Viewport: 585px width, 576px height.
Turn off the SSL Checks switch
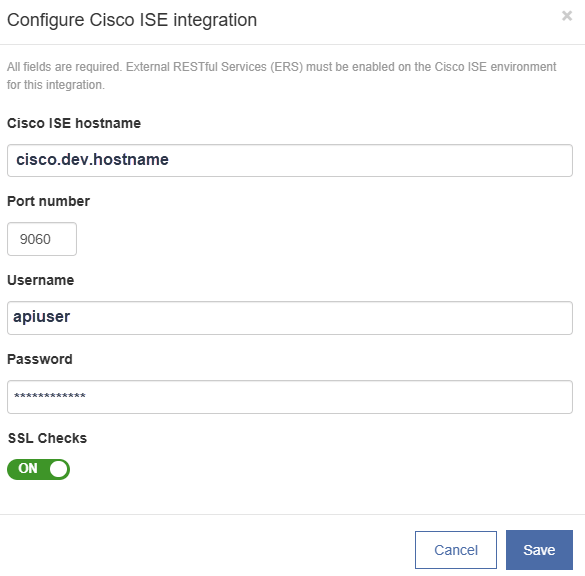[x=38, y=469]
